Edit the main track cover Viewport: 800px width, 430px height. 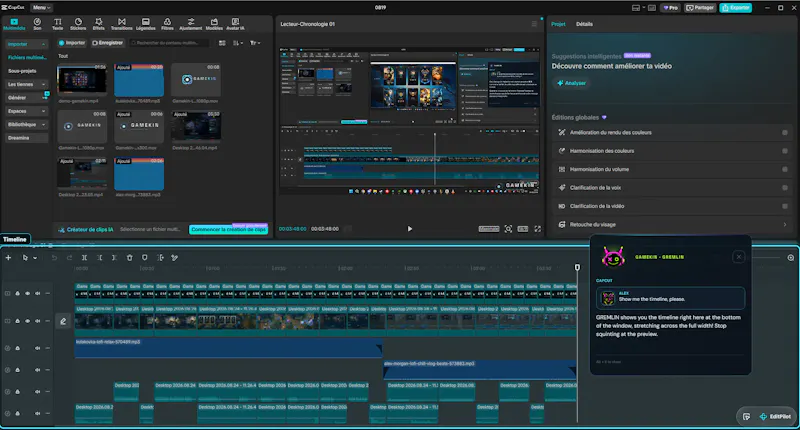[63, 321]
